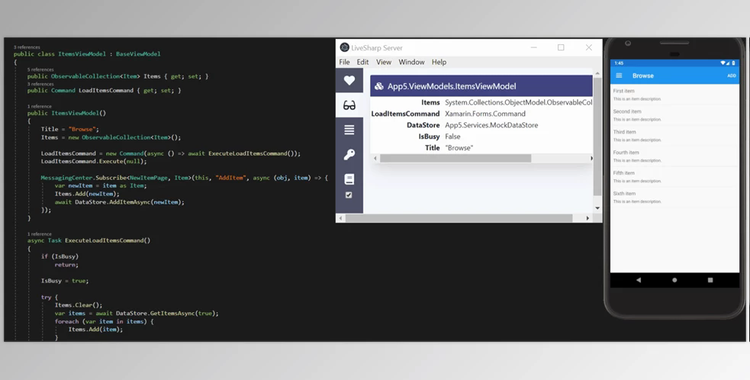Open the list lines icon in LiveSharp sidebar

349,130
